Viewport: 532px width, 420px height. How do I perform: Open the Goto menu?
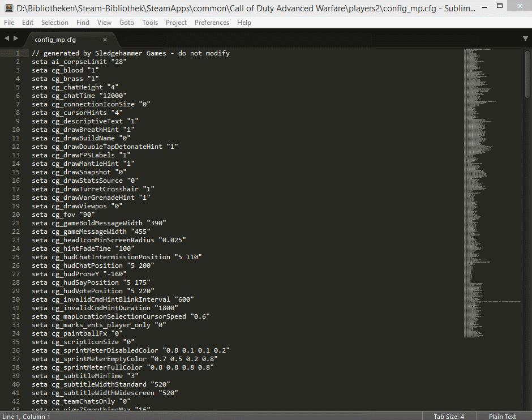tap(127, 23)
